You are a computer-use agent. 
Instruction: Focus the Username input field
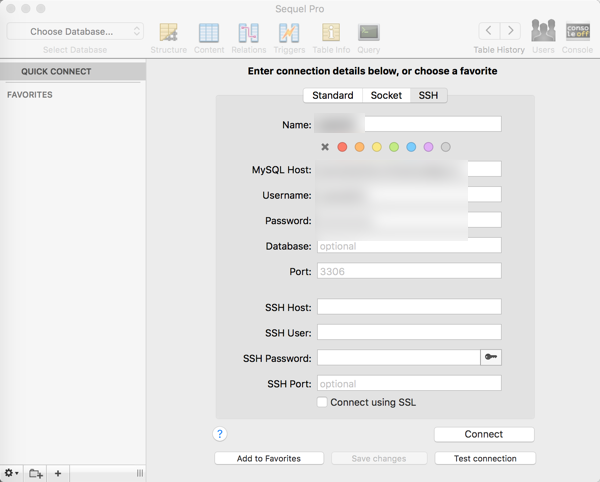pos(409,194)
